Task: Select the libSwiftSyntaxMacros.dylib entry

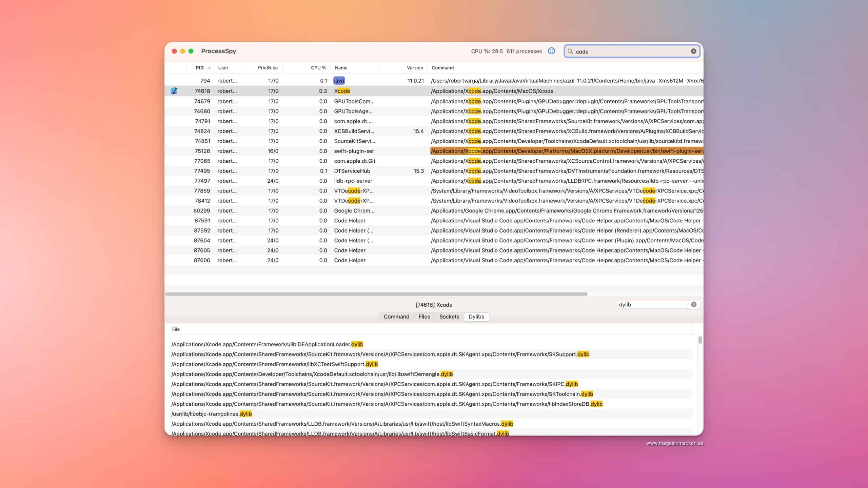Action: (431, 424)
